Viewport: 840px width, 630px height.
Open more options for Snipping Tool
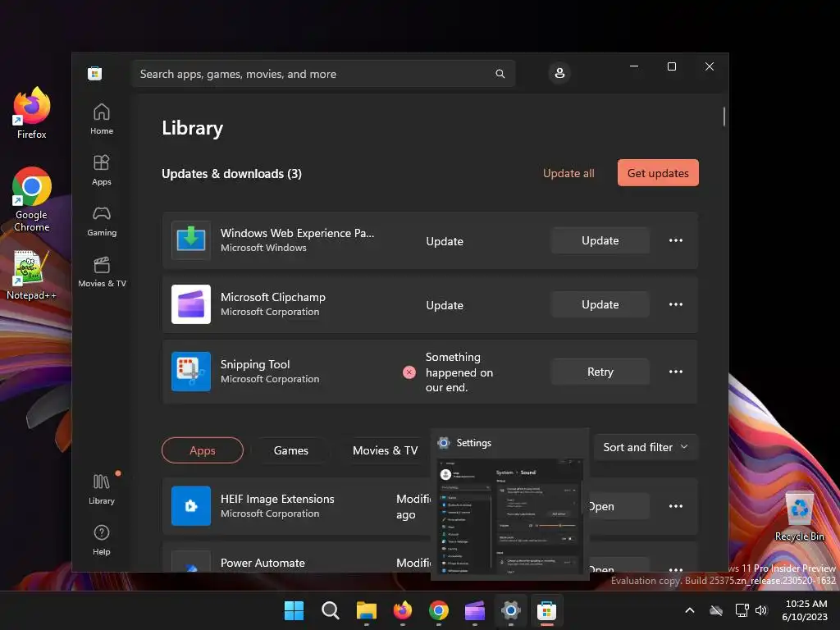[676, 372]
